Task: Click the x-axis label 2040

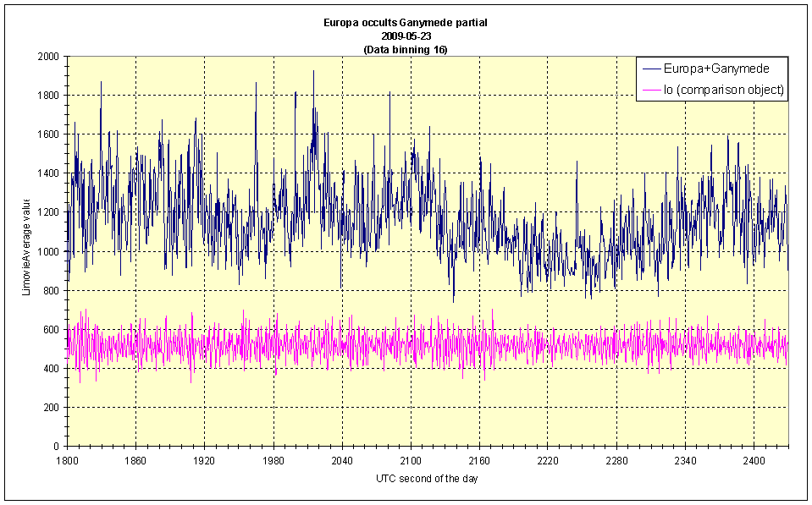Action: tap(342, 460)
